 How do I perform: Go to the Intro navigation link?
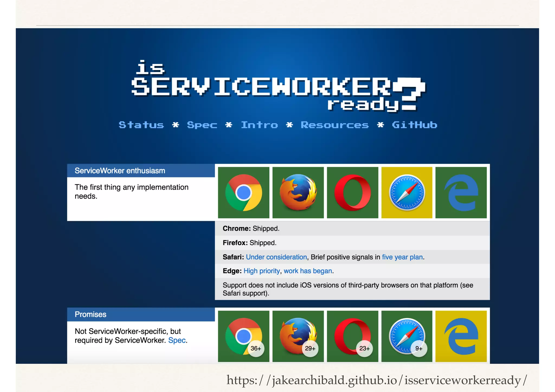pyautogui.click(x=259, y=125)
